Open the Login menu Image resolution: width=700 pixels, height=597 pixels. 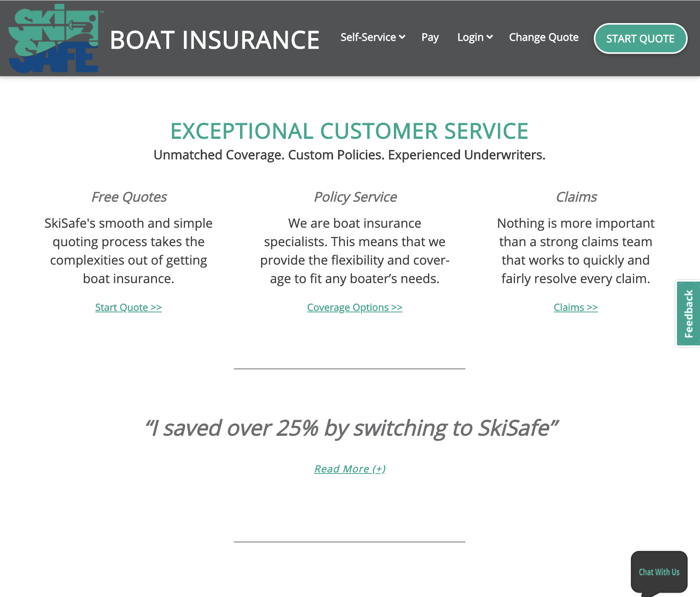475,37
